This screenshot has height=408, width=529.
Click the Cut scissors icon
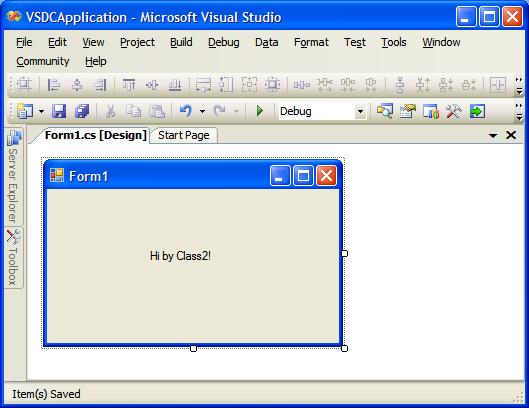(x=110, y=111)
